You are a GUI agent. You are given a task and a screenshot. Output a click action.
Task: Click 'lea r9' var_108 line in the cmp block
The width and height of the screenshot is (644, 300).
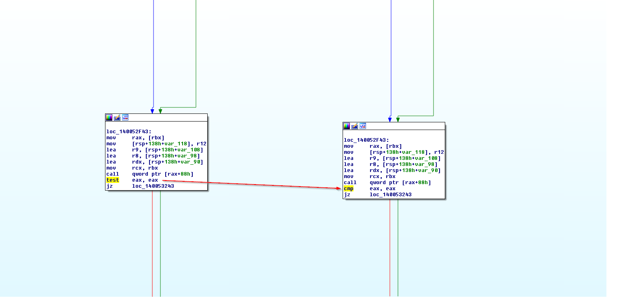392,158
